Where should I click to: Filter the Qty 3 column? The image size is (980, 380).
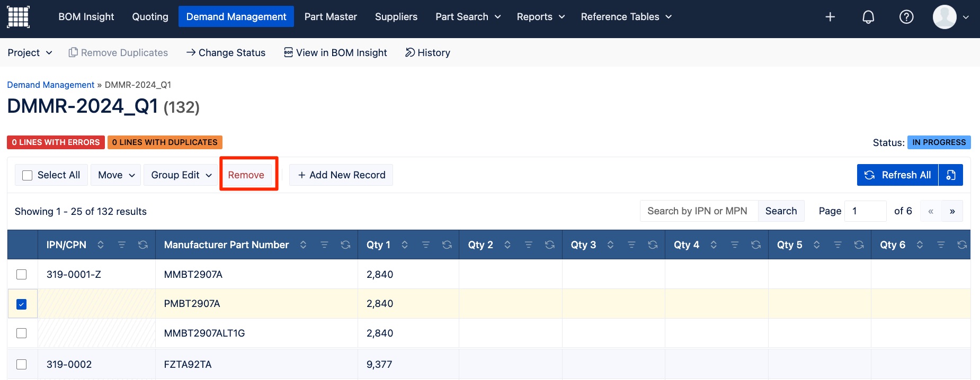coord(631,245)
